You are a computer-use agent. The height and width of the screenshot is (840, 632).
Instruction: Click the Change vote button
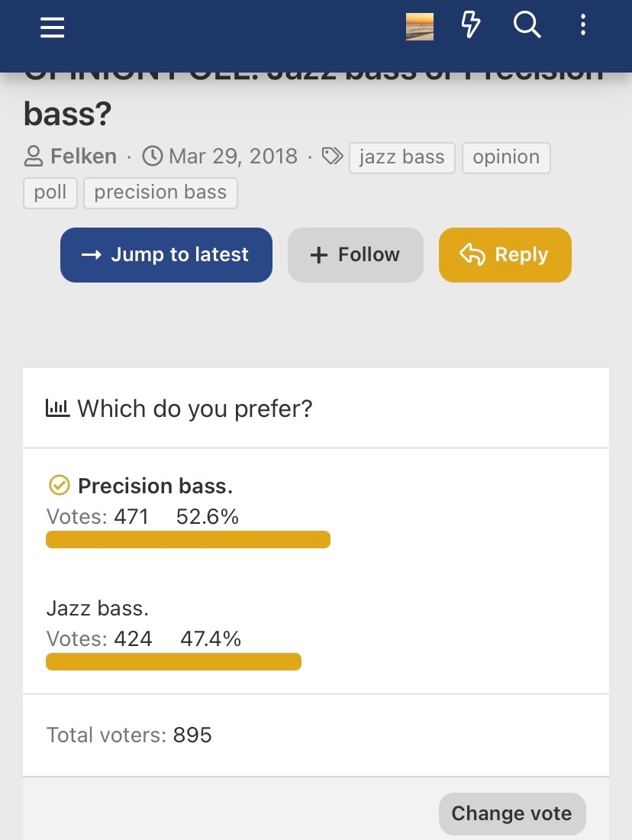click(512, 814)
